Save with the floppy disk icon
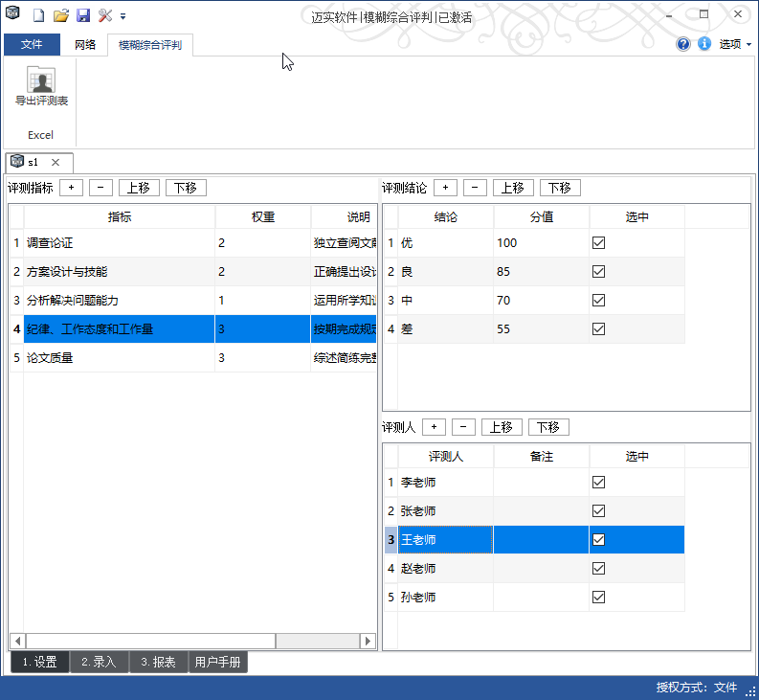 coord(82,16)
